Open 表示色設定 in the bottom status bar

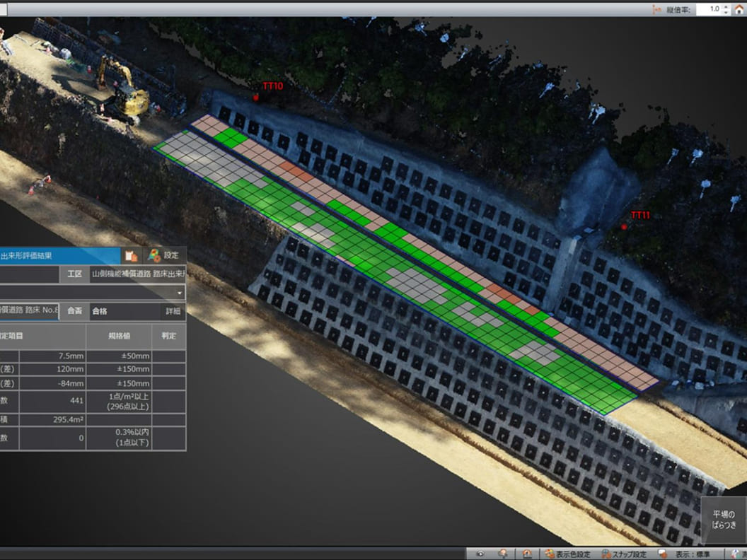click(x=567, y=554)
